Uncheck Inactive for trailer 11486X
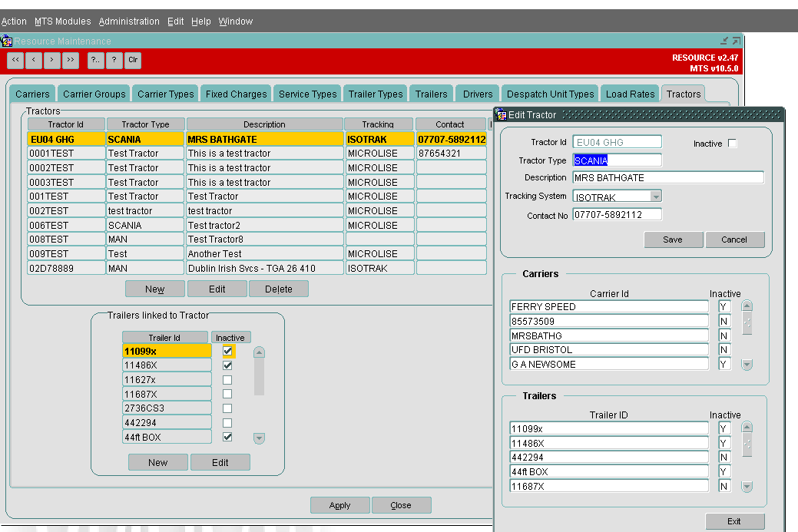Screen dimensions: 798x532 227,365
